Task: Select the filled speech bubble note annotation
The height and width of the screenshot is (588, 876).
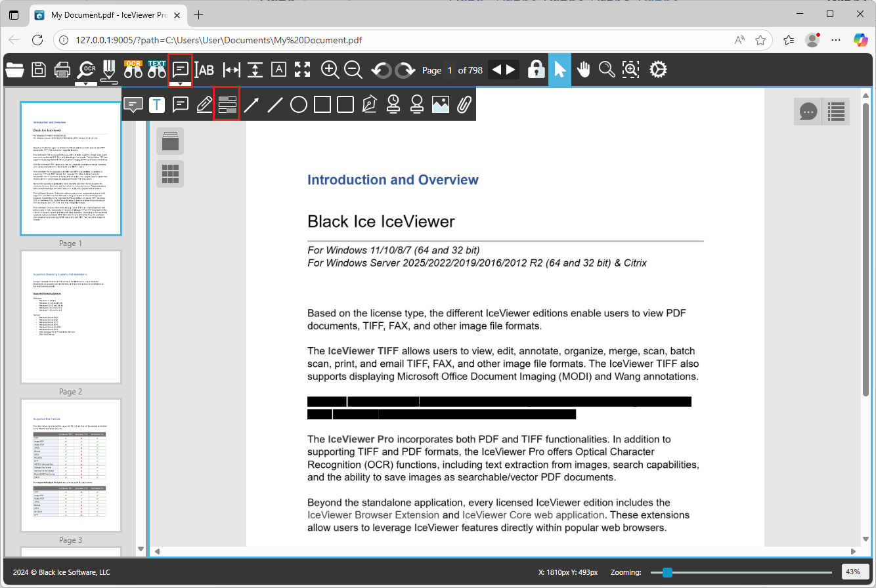Action: click(133, 104)
